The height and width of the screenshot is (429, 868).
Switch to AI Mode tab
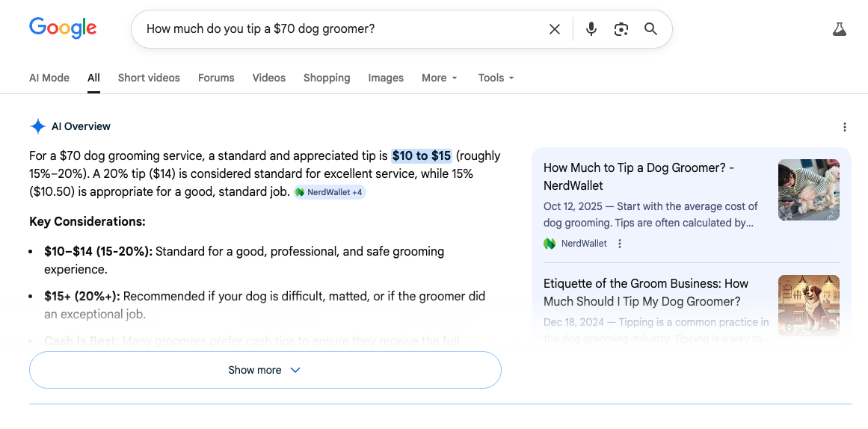point(49,78)
